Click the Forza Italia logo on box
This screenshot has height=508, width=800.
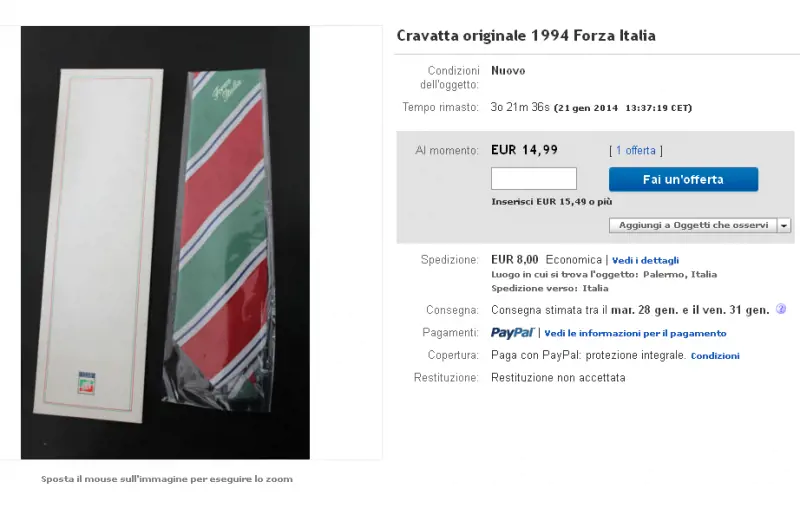click(87, 383)
